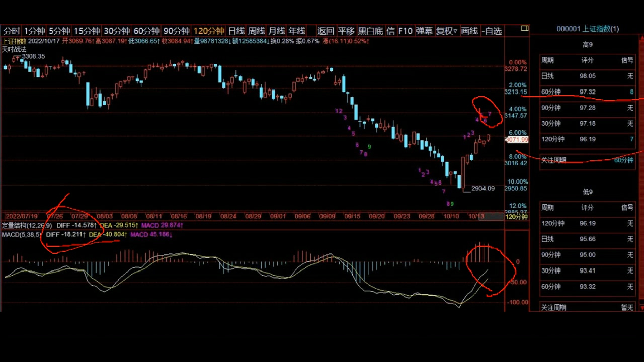The image size is (644, 362).
Task: Open the 复权 adjustment dropdown
Action: [x=447, y=31]
